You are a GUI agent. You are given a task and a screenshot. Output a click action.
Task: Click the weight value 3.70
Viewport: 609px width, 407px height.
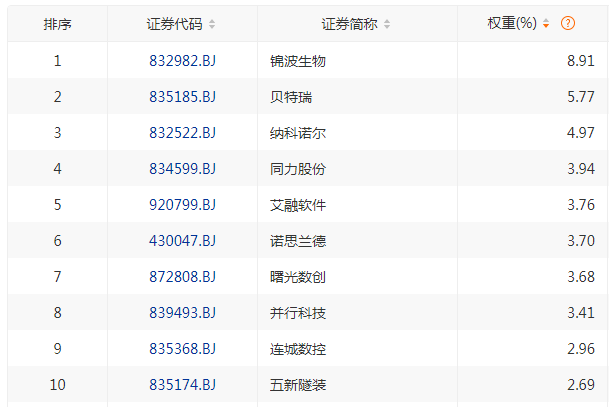pos(581,241)
